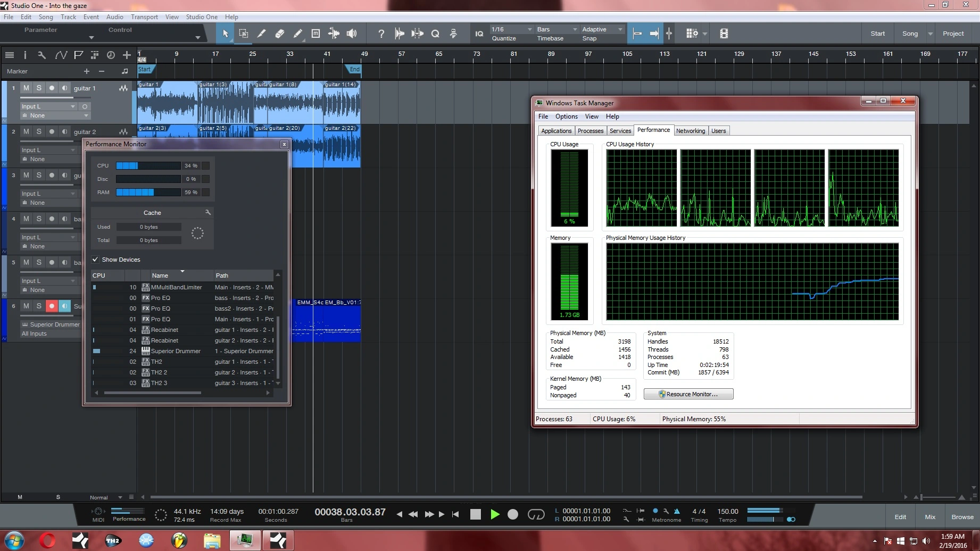Record-arm the guitar 1 track
The height and width of the screenshot is (551, 980).
(x=52, y=88)
